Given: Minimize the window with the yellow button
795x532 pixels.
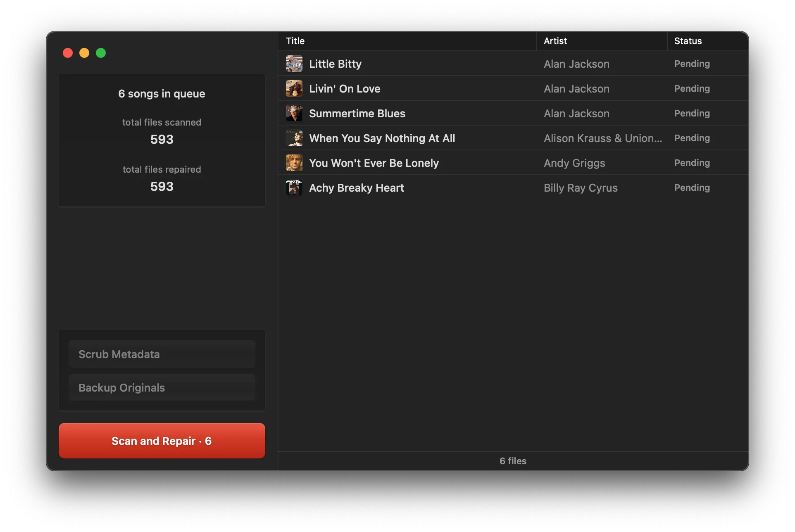Looking at the screenshot, I should click(x=84, y=53).
